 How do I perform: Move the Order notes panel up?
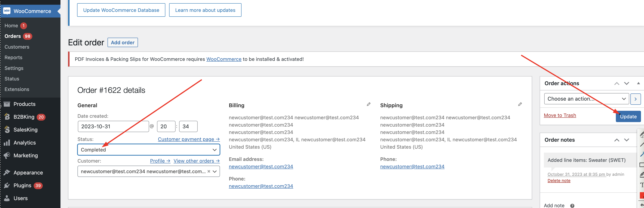pos(617,140)
